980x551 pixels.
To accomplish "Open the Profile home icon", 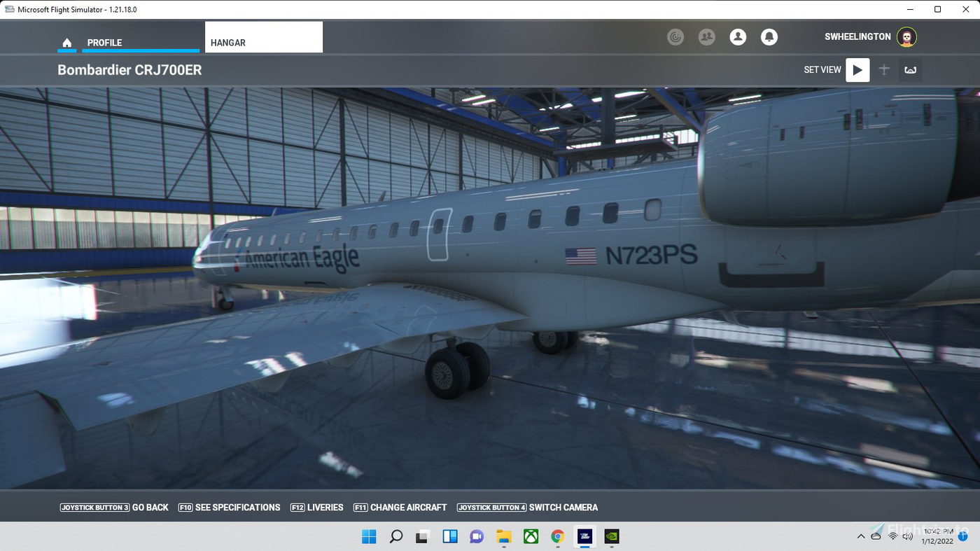I will 66,42.
